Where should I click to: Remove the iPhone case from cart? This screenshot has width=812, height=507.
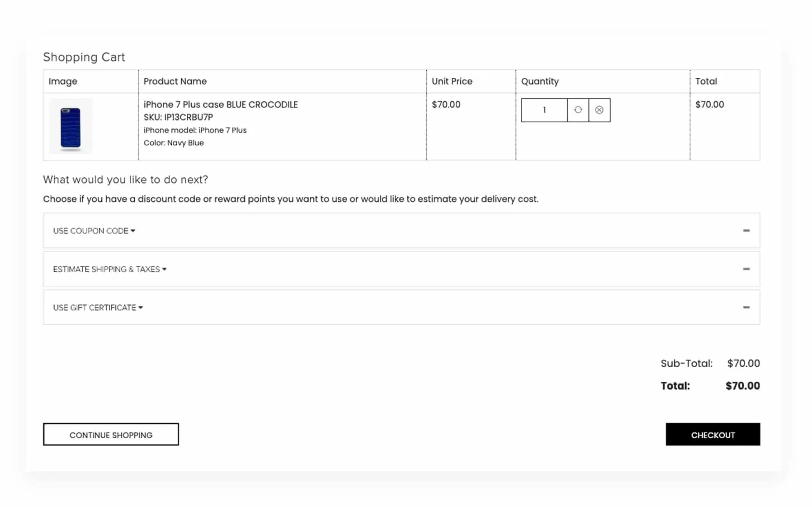point(599,110)
